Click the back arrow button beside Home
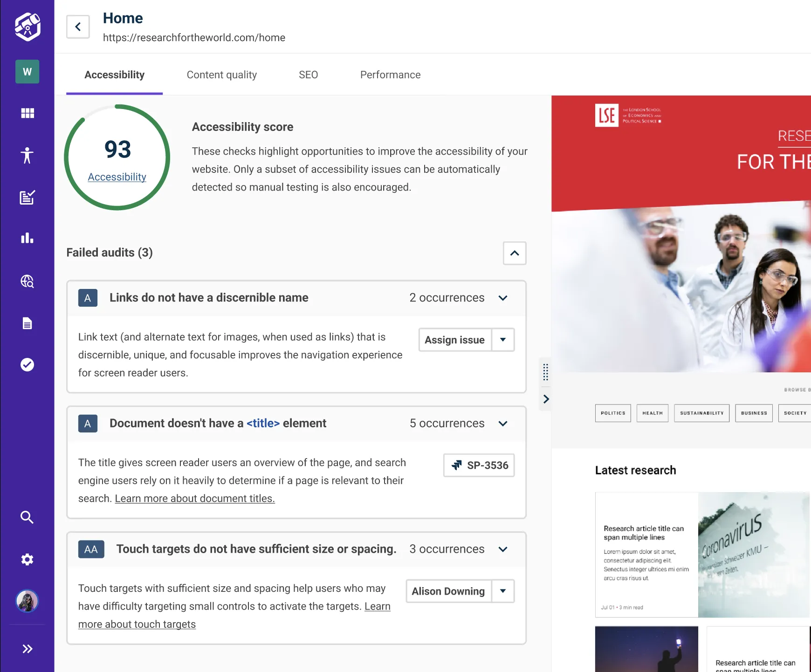 (x=78, y=27)
